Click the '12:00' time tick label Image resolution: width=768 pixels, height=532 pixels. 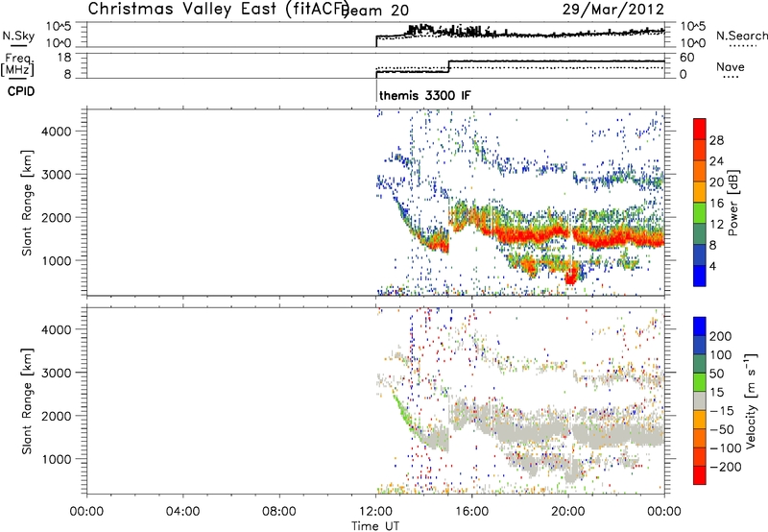(x=375, y=512)
